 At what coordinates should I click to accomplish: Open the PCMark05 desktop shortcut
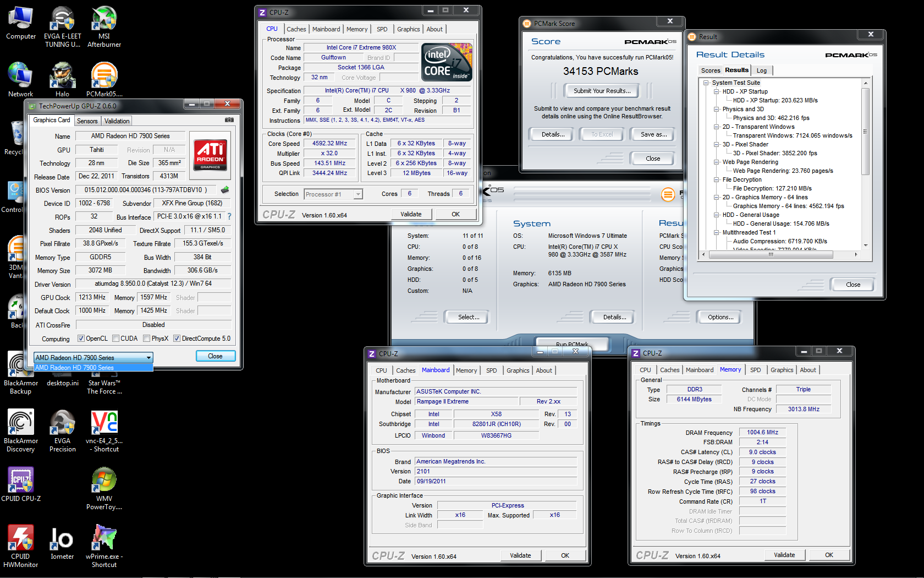point(104,80)
